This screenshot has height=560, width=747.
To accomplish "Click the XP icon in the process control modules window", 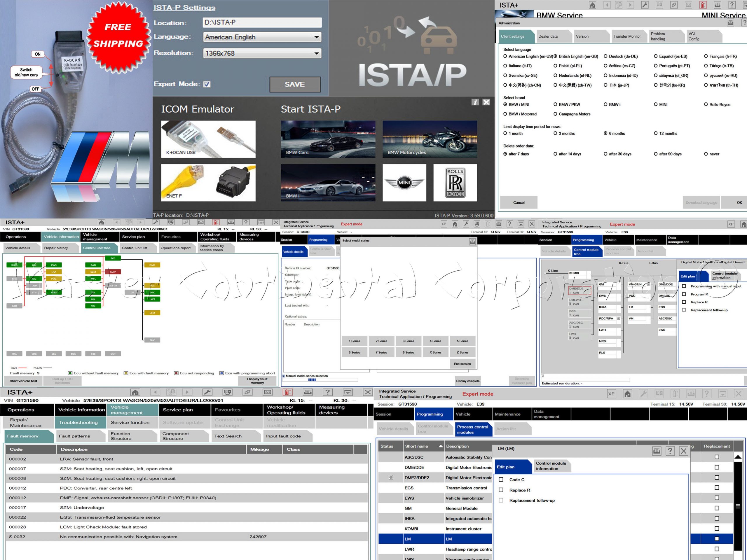I will [611, 393].
